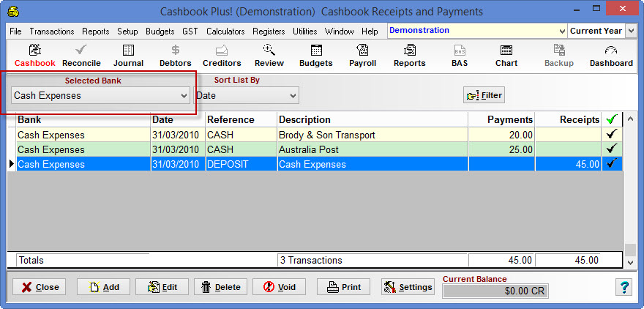Click the Reference column header

241,119
